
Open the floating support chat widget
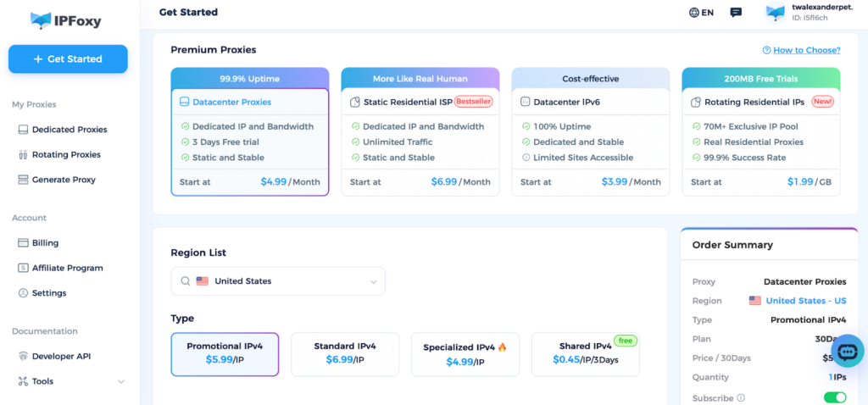[x=847, y=351]
